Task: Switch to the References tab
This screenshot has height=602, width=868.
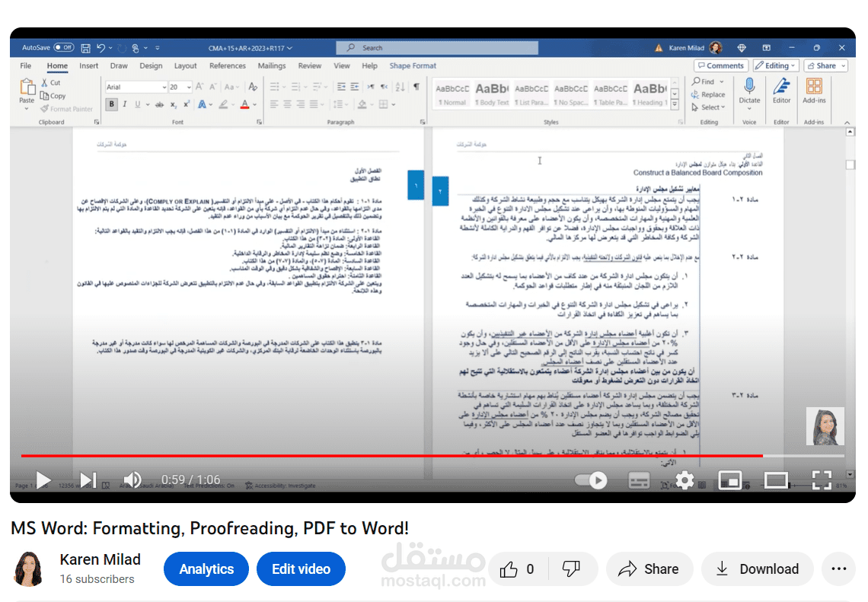Action: point(228,65)
